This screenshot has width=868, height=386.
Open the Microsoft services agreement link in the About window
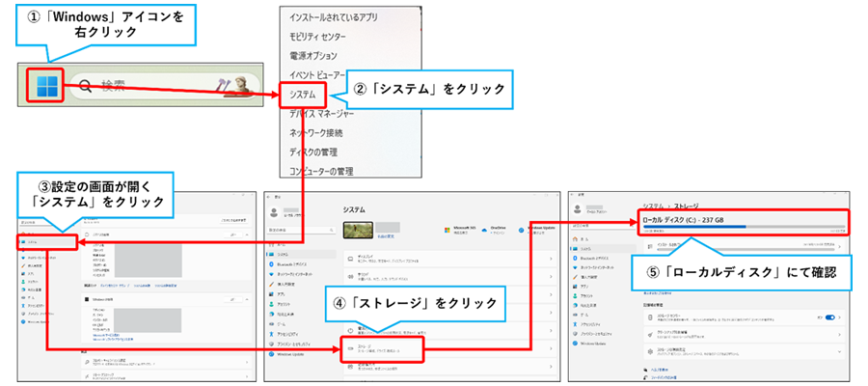point(107,335)
